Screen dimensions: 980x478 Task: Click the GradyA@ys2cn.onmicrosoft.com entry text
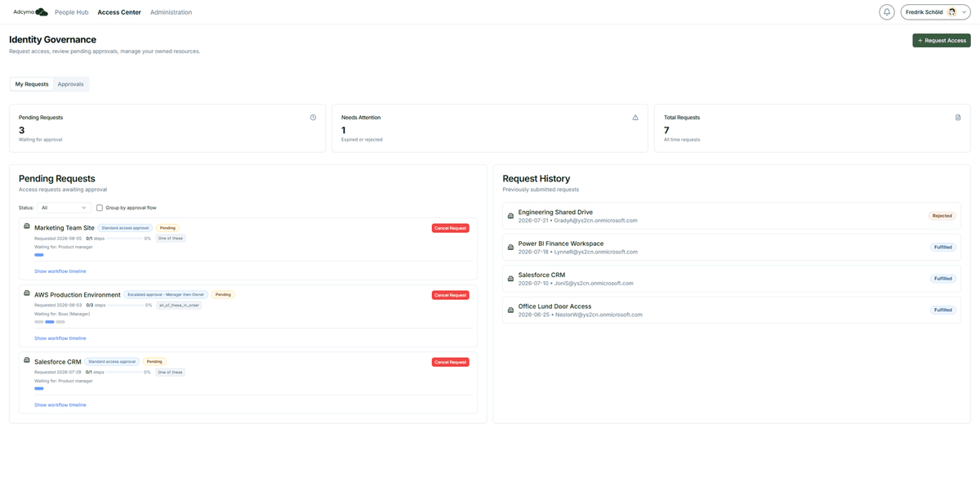pos(596,221)
